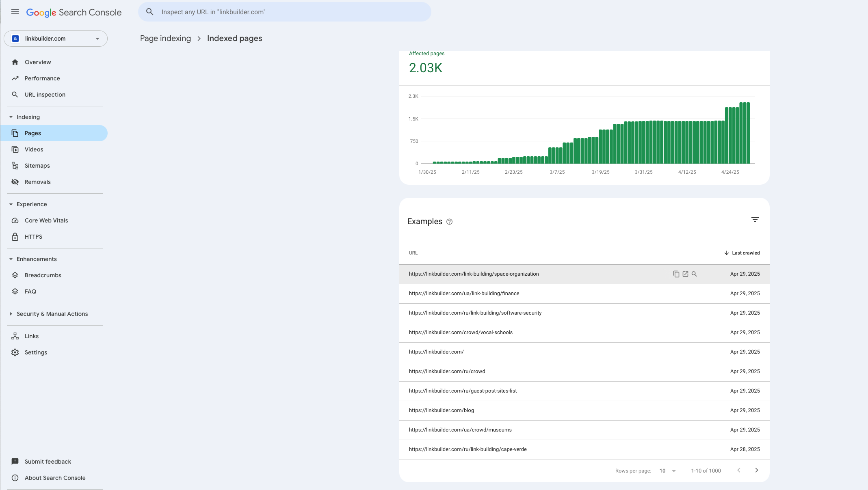Image resolution: width=868 pixels, height=490 pixels.
Task: Sort by Last crawled column
Action: click(x=742, y=253)
